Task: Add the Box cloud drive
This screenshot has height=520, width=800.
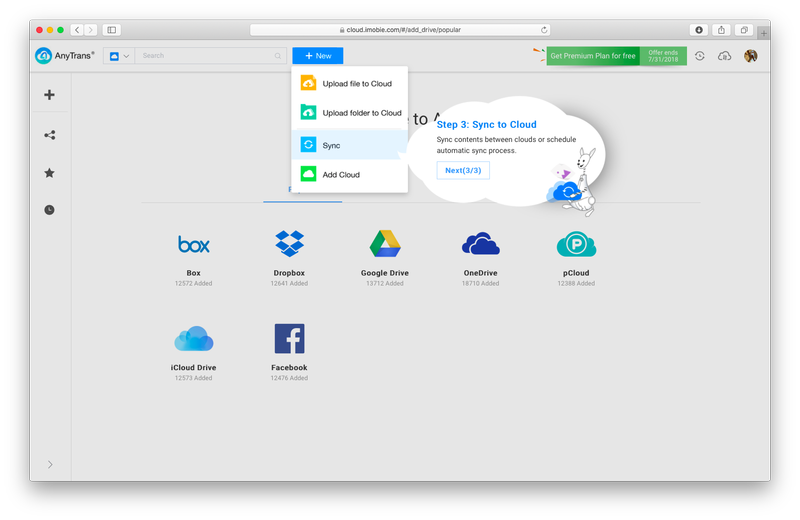Action: [193, 258]
